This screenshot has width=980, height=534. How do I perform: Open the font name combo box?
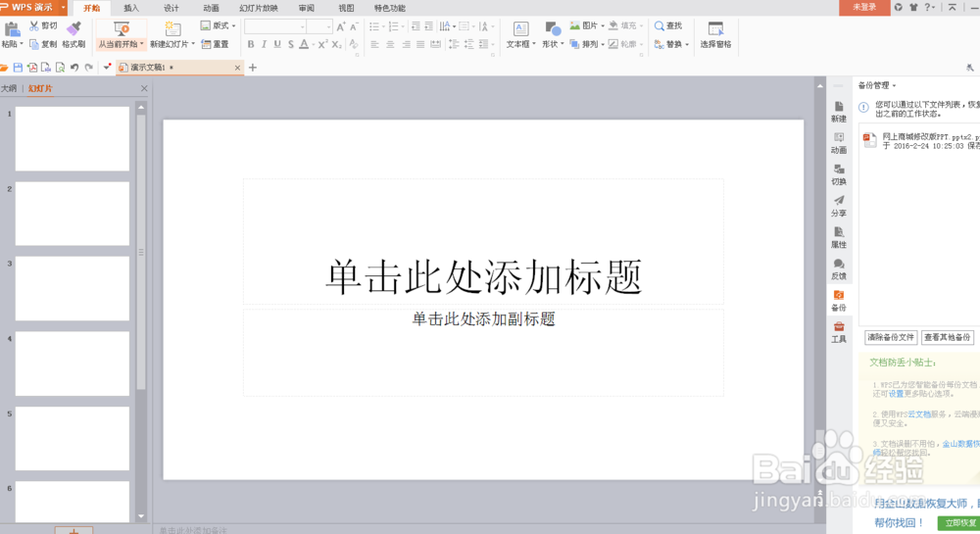(x=275, y=26)
